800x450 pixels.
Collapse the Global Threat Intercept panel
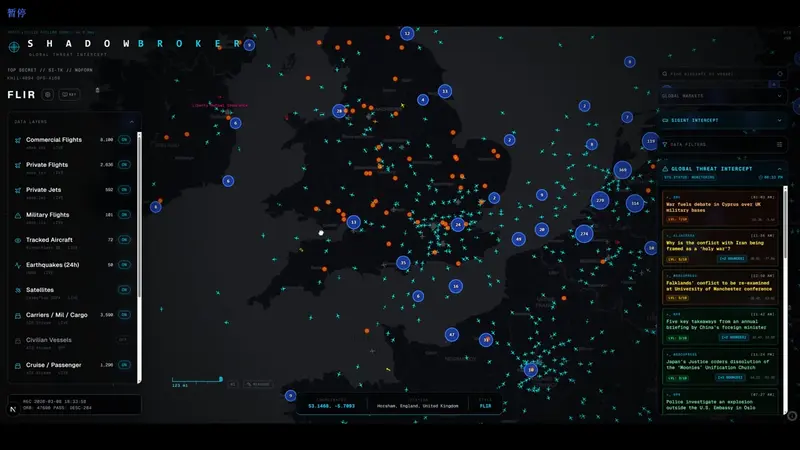click(x=780, y=170)
